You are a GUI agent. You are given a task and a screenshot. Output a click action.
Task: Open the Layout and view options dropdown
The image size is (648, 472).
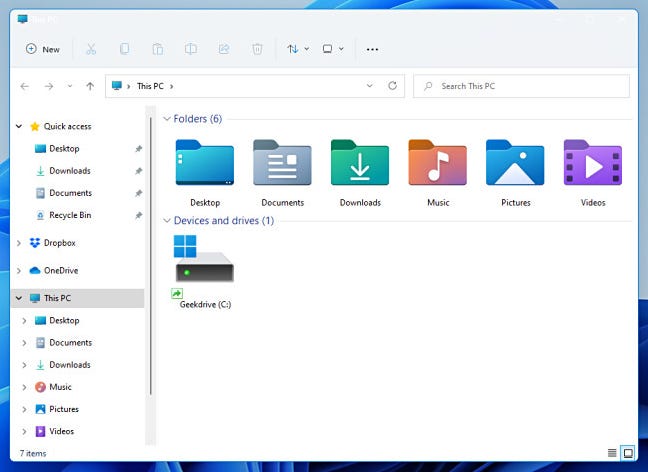(332, 49)
